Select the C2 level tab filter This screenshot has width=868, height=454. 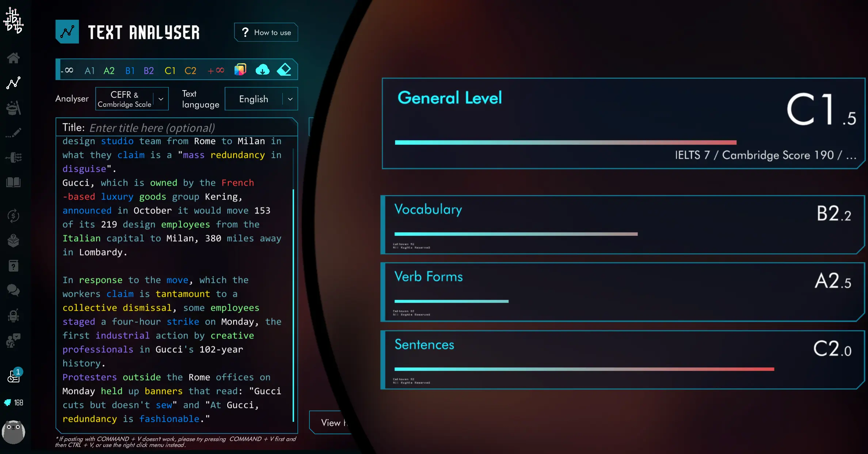(190, 70)
